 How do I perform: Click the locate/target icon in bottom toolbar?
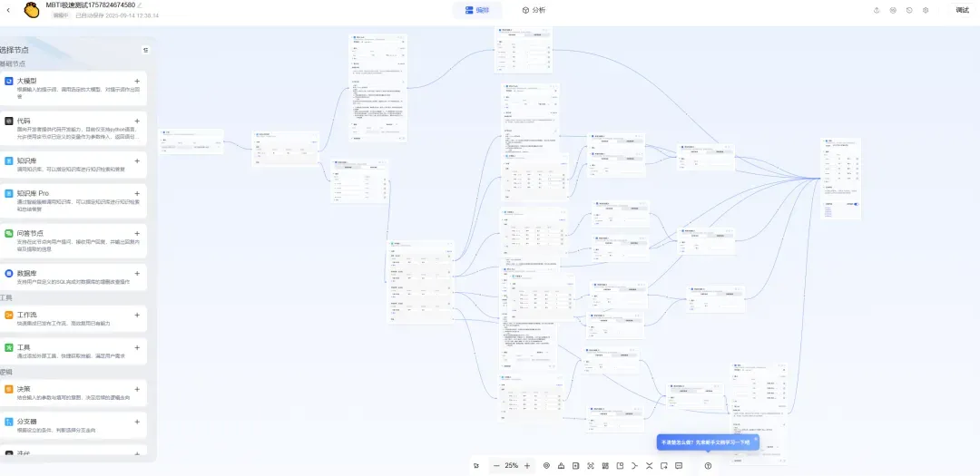(546, 466)
